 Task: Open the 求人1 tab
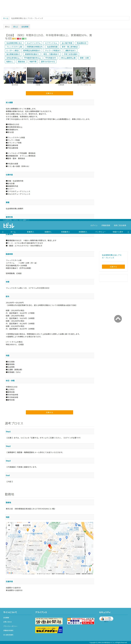coord(7,27)
